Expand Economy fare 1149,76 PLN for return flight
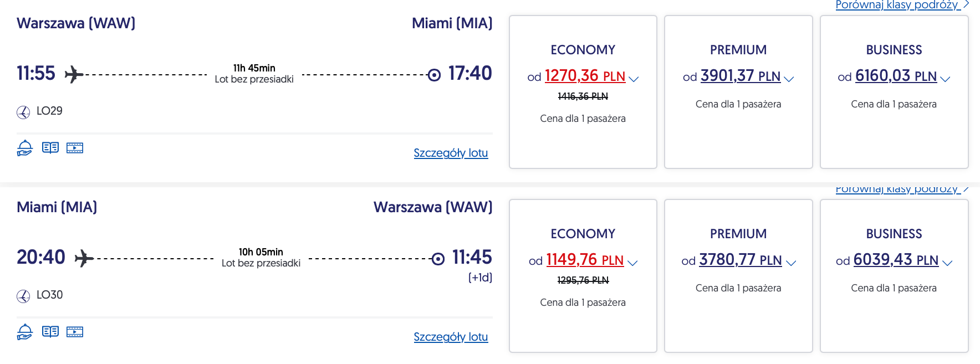This screenshot has height=364, width=980. (632, 263)
